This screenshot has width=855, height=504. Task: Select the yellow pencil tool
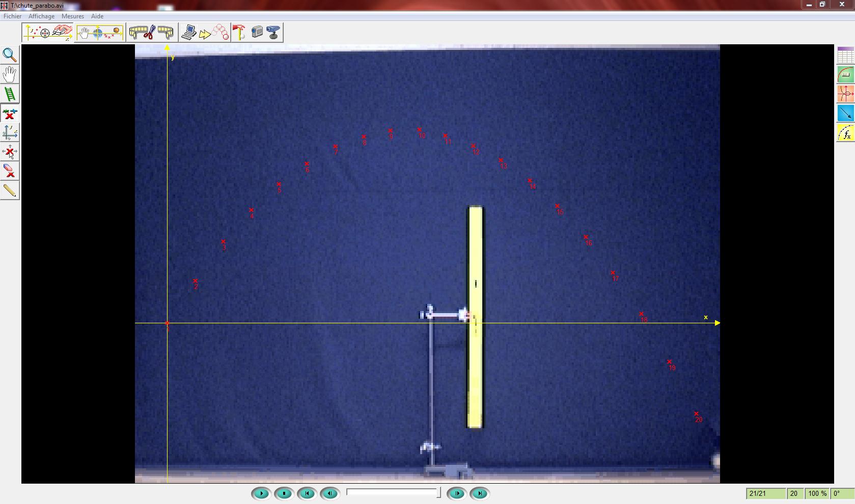[x=10, y=190]
